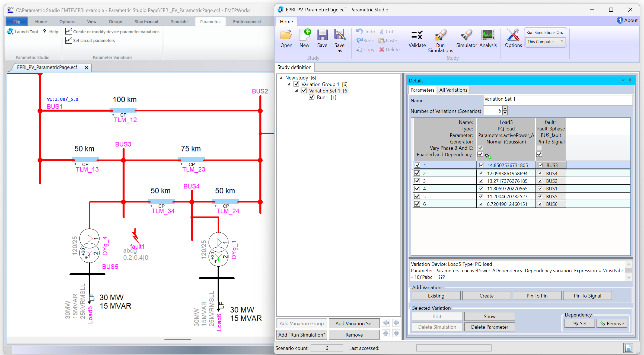Viewport: 644px width, 355px height.
Task: Collapse the Variation Set 1 tree node
Action: (297, 91)
